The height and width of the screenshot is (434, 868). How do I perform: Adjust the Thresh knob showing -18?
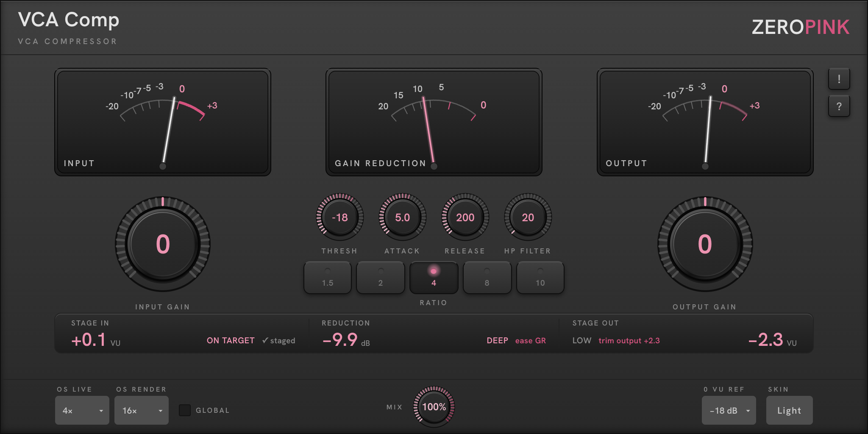340,217
